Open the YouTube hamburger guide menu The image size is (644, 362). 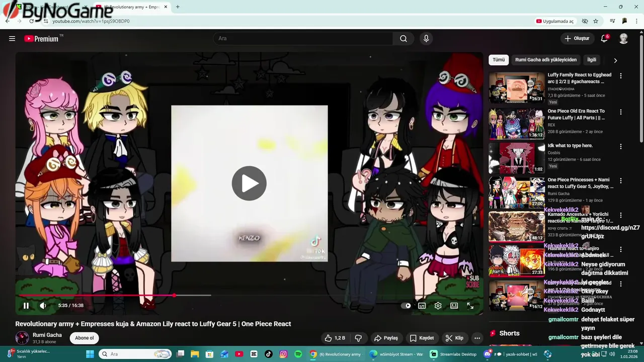[x=12, y=38]
